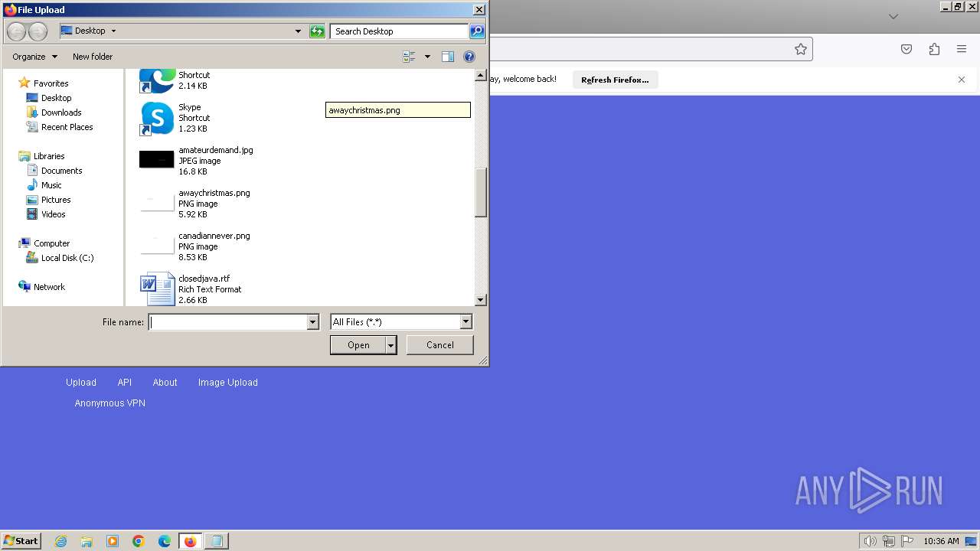Open File Upload dialog help
The width and height of the screenshot is (980, 551).
469,57
